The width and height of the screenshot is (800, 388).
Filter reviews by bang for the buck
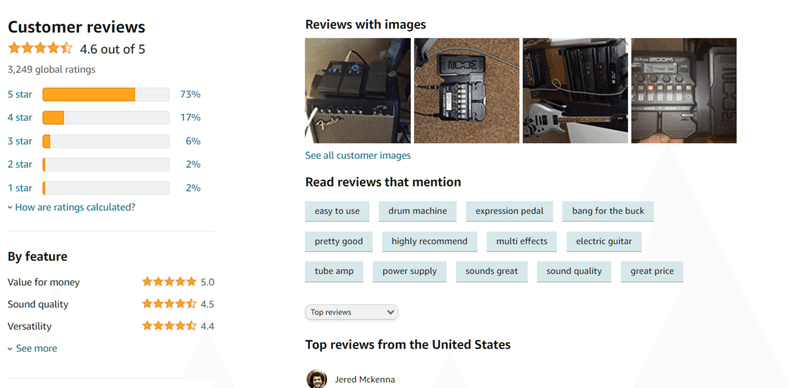pyautogui.click(x=608, y=211)
